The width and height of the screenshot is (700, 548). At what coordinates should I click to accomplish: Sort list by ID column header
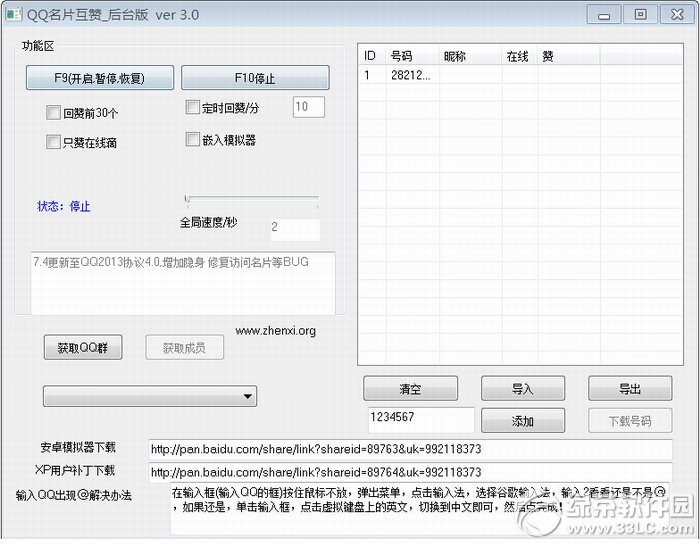372,55
